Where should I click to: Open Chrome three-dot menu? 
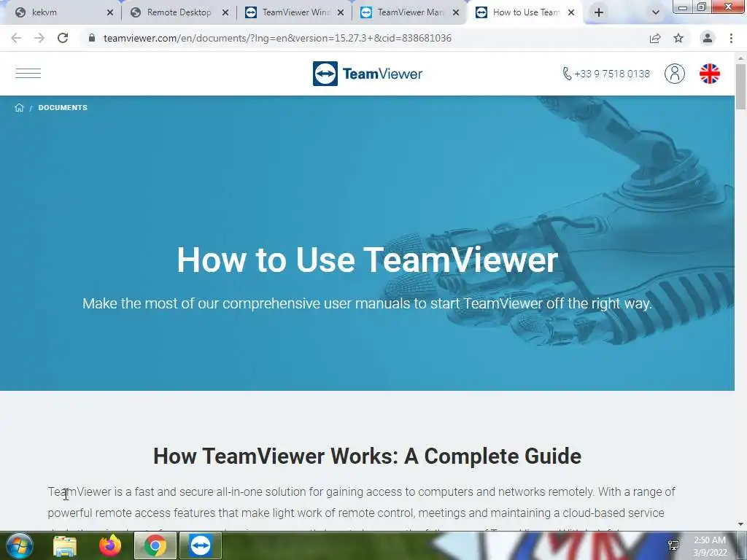pyautogui.click(x=731, y=38)
